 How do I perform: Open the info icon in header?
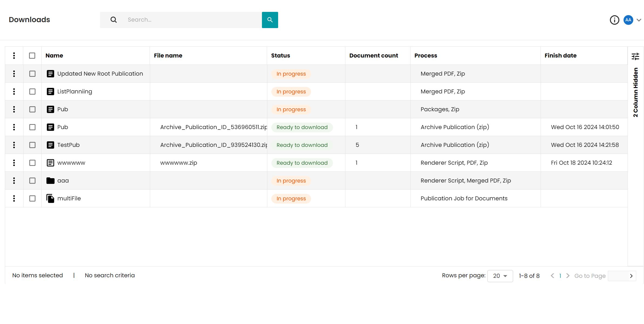[x=614, y=20]
